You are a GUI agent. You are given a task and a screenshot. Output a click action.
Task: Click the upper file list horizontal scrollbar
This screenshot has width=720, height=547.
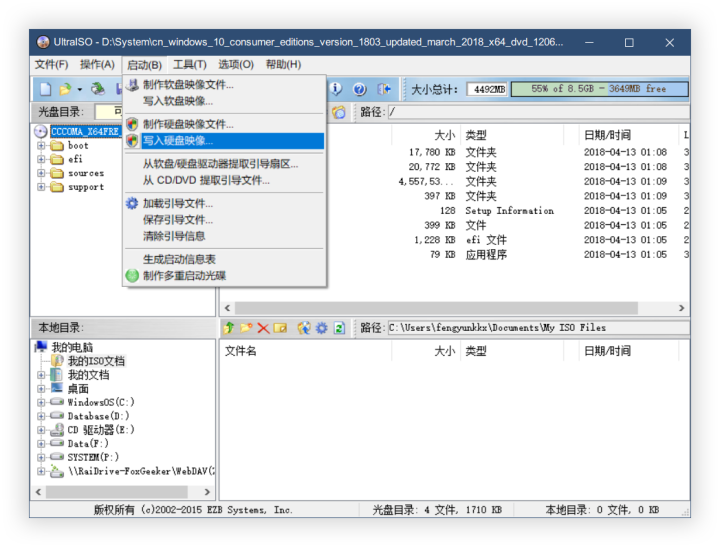pyautogui.click(x=435, y=308)
